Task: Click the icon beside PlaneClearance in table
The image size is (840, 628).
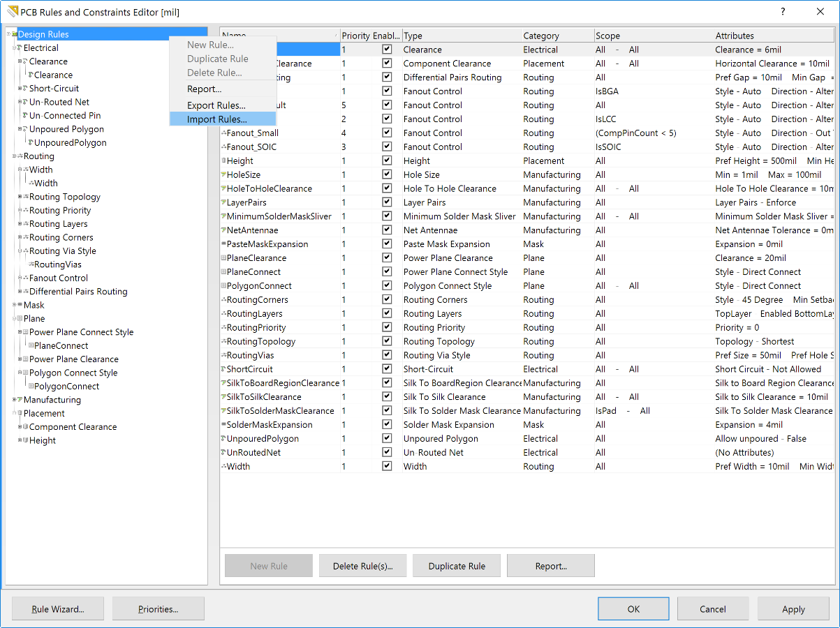Action: click(223, 258)
